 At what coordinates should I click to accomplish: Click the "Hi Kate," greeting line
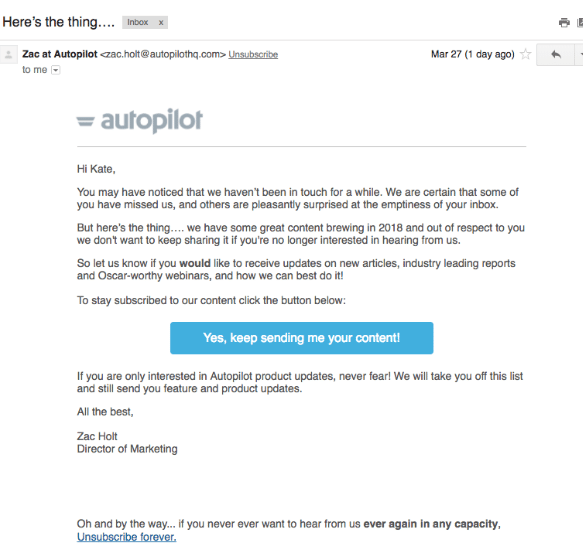[96, 169]
